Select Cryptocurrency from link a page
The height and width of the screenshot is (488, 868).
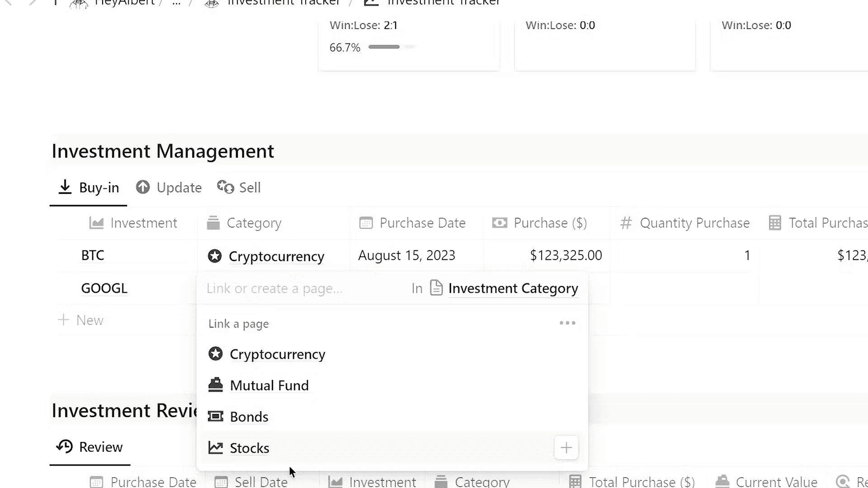278,354
